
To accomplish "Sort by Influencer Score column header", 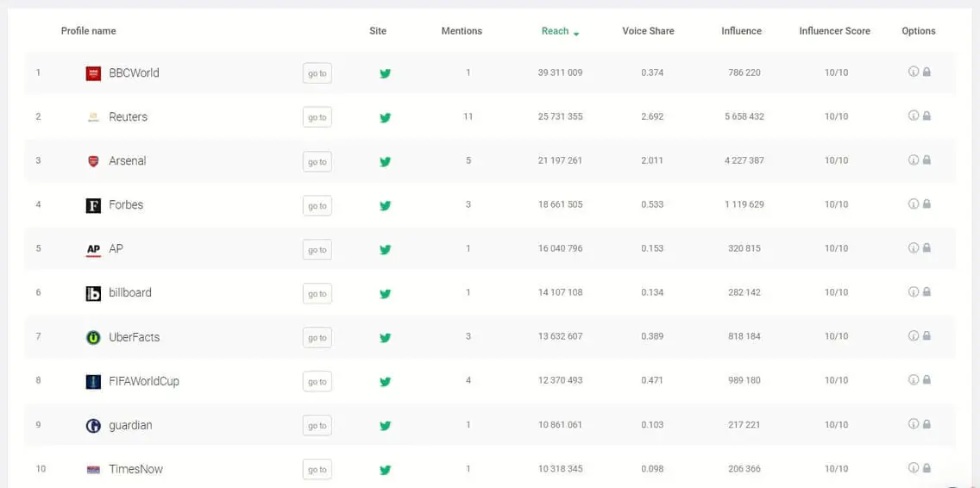I will (x=834, y=31).
